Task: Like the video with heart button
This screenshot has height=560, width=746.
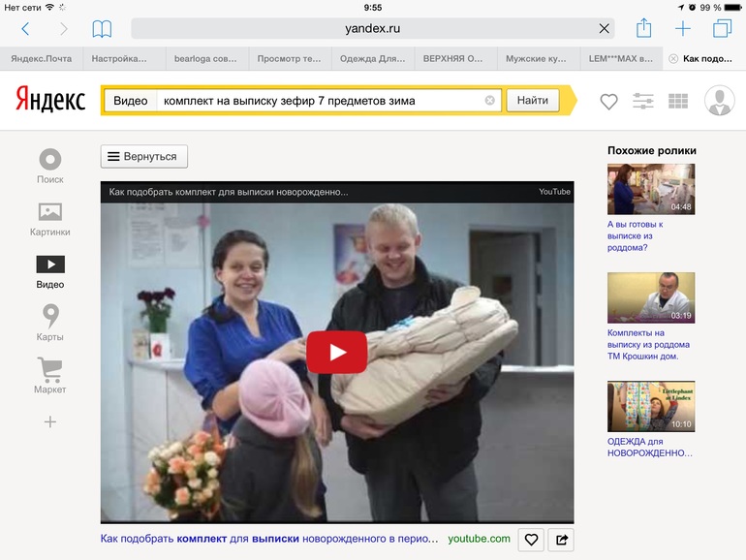Action: [x=530, y=540]
